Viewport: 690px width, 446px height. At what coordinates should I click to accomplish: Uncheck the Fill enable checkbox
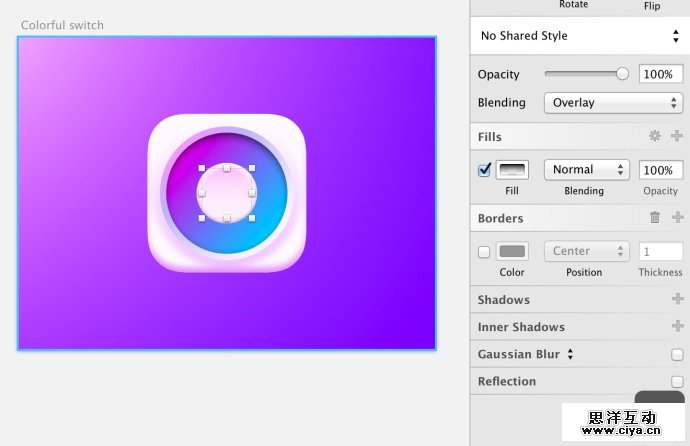click(485, 170)
